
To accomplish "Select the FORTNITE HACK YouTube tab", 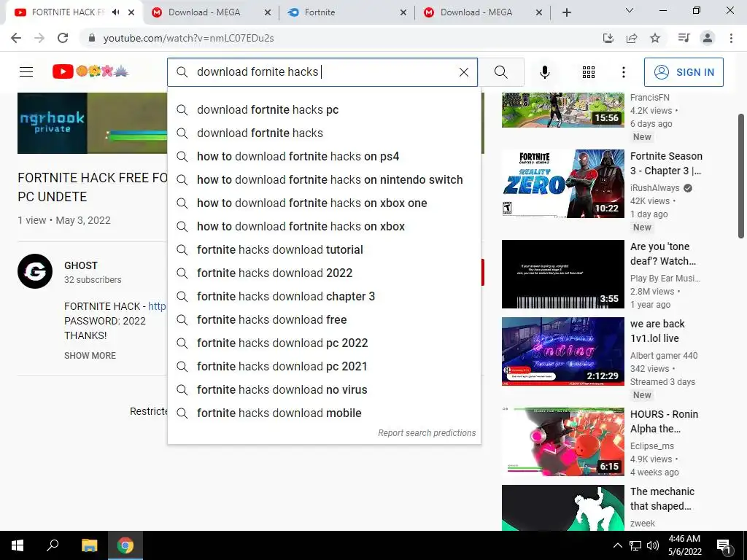I will 68,12.
